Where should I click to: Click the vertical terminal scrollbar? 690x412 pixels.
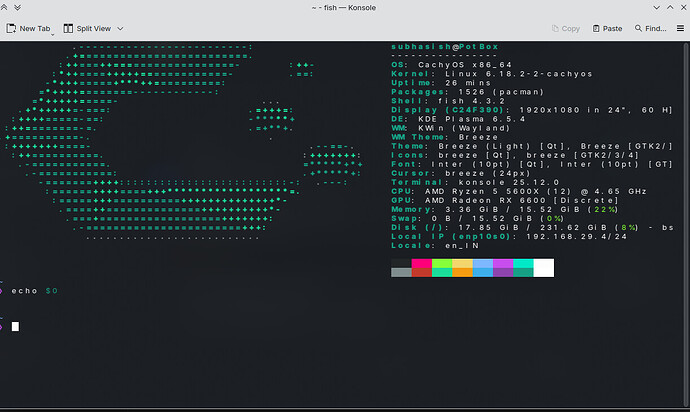(x=686, y=224)
